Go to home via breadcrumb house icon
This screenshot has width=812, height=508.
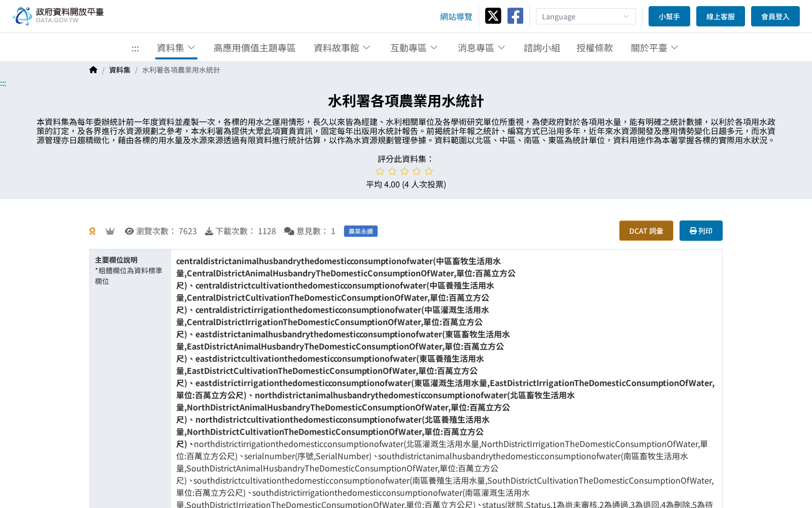pyautogui.click(x=93, y=70)
